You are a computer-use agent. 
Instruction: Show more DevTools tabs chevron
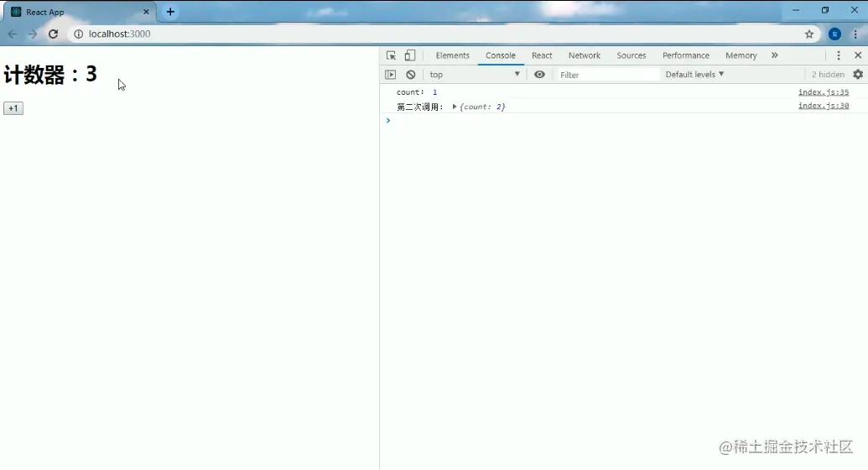pos(774,55)
